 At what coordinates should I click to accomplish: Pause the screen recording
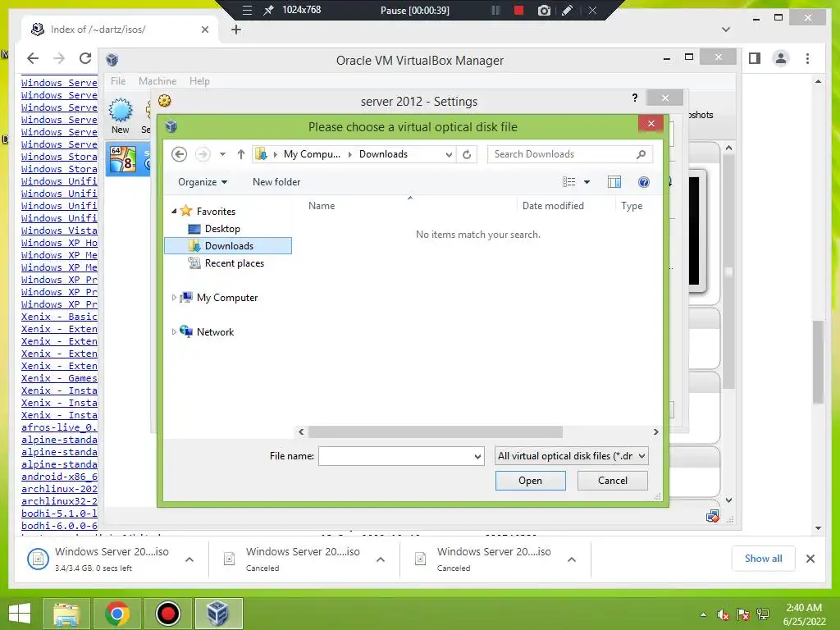(x=495, y=10)
